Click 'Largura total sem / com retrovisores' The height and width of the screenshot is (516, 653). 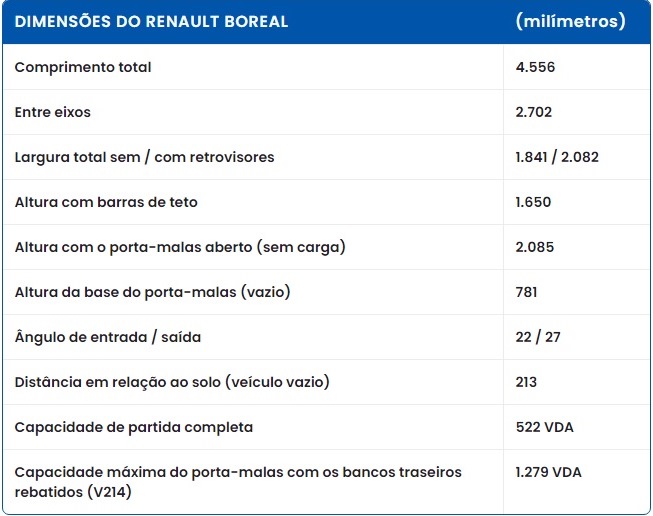(144, 157)
